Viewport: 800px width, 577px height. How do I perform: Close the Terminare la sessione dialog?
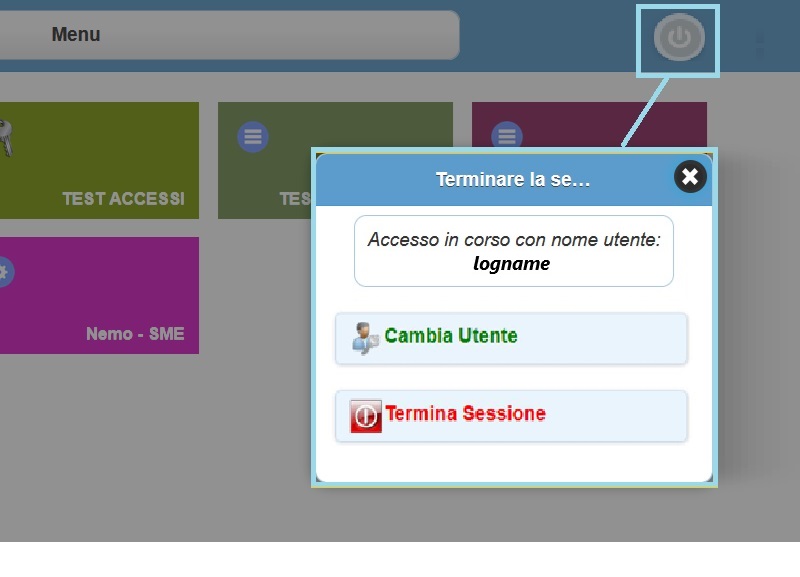coord(690,177)
